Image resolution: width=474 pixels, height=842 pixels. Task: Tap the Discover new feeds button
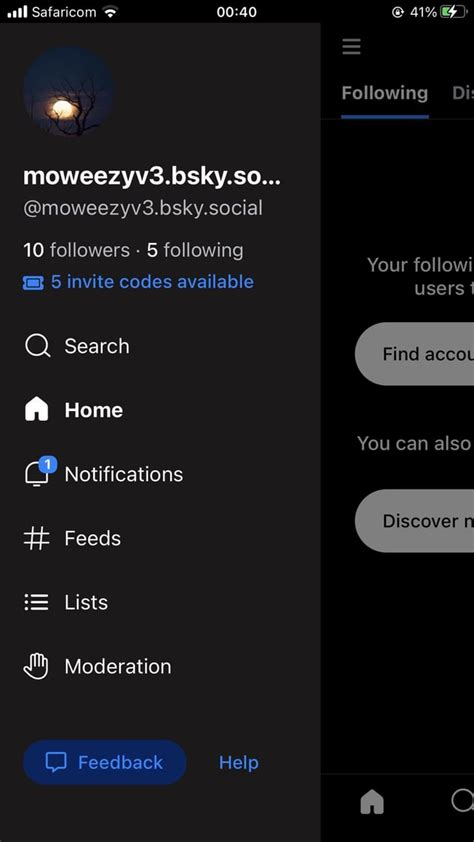tap(414, 521)
